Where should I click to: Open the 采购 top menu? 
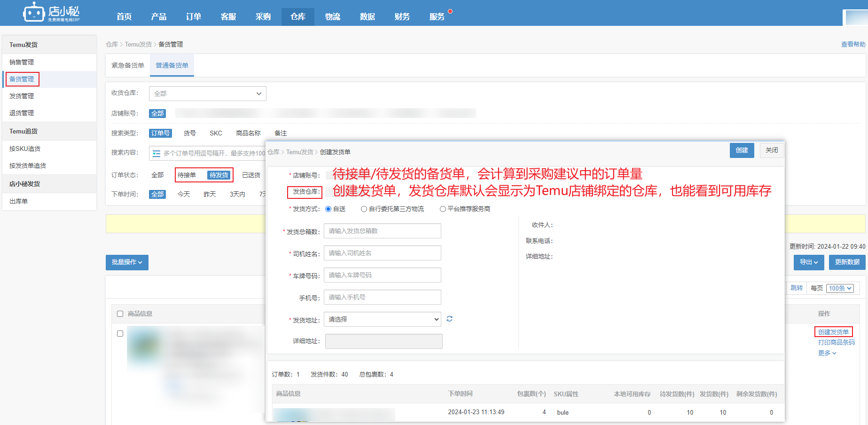coord(263,16)
